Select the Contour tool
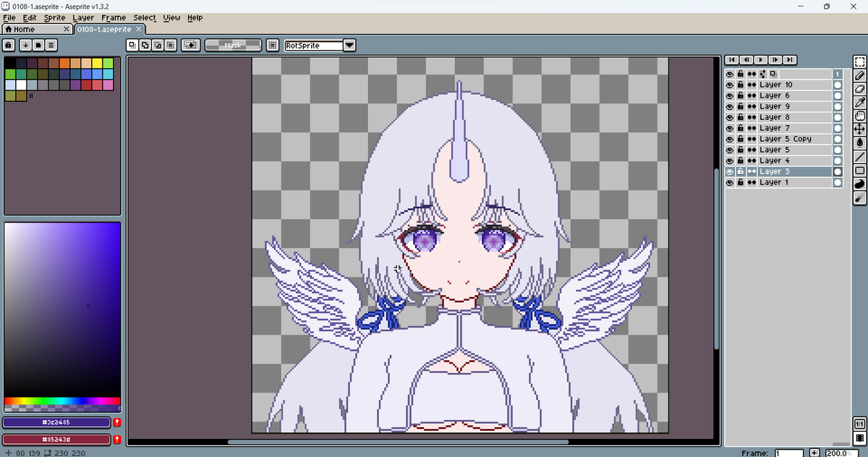Viewport: 868px width, 457px height. click(860, 184)
